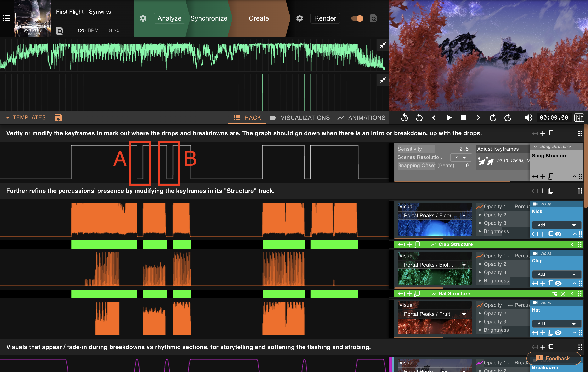Image resolution: width=588 pixels, height=372 pixels.
Task: Click the search icon beside Render toggle
Action: coord(374,18)
